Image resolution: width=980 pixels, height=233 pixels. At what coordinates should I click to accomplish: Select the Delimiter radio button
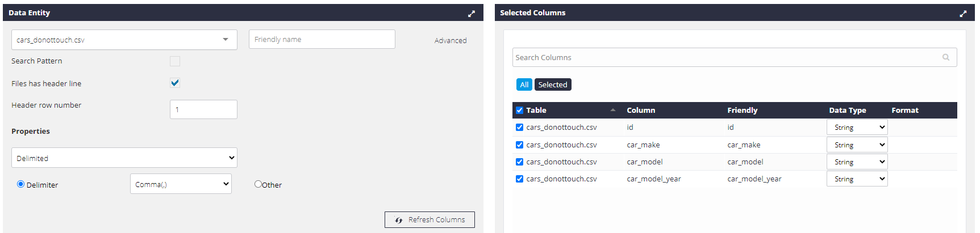coord(20,184)
